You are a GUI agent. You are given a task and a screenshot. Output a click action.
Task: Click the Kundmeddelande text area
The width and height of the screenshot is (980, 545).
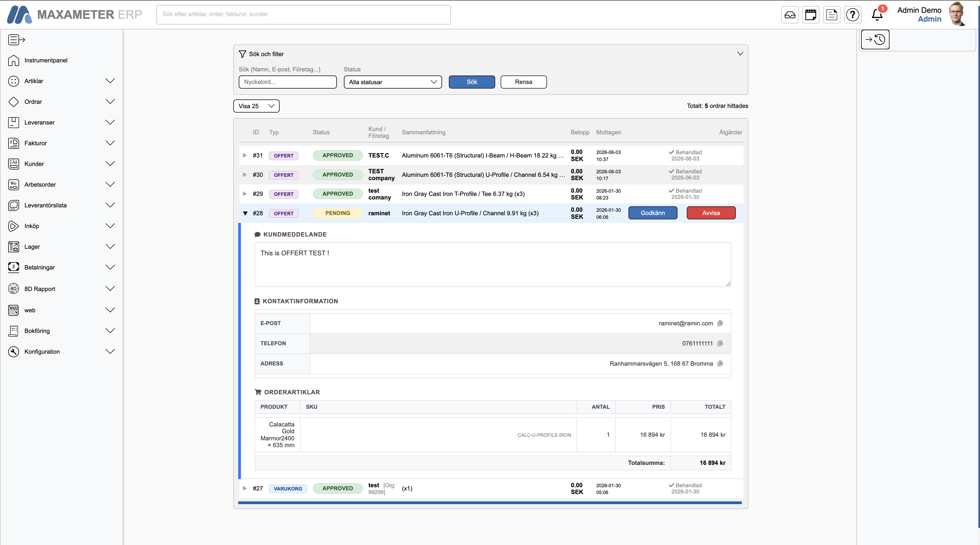point(493,265)
